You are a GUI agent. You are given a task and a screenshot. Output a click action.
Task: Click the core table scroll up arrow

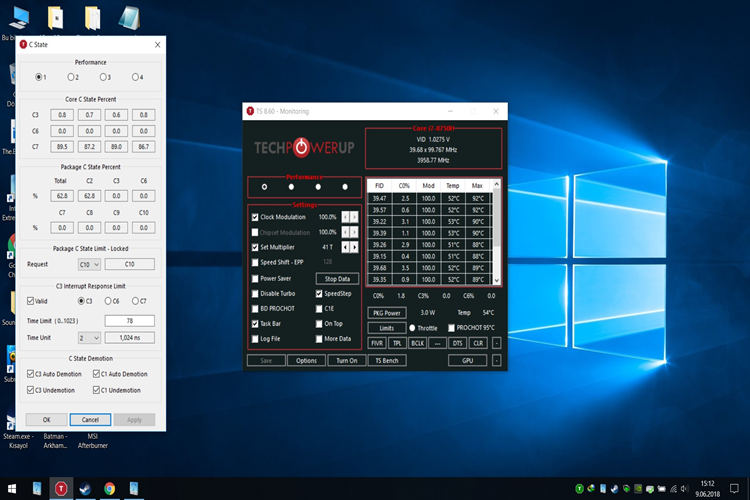point(496,184)
